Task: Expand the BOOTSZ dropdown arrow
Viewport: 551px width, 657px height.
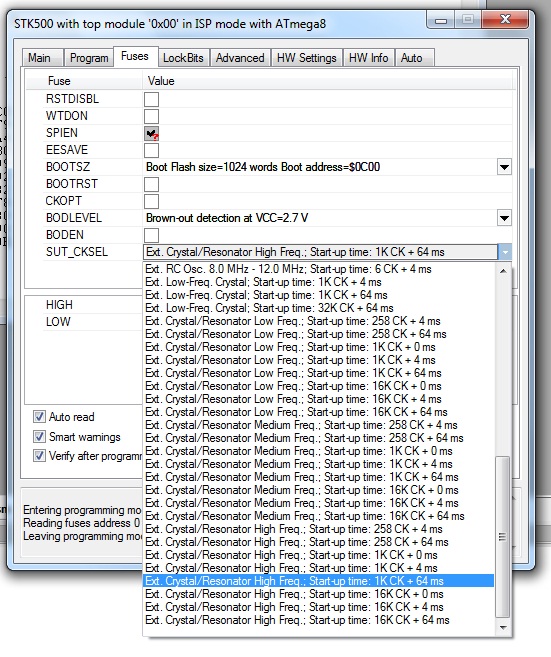Action: (504, 167)
